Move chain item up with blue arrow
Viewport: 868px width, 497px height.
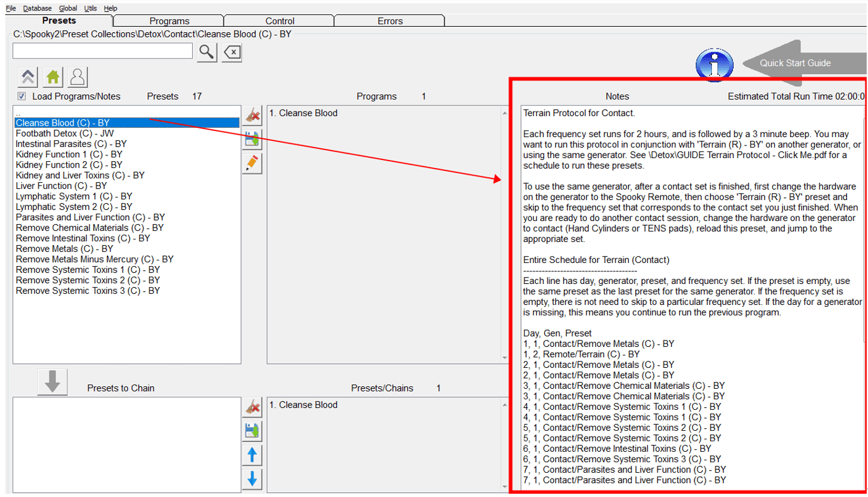pos(252,455)
